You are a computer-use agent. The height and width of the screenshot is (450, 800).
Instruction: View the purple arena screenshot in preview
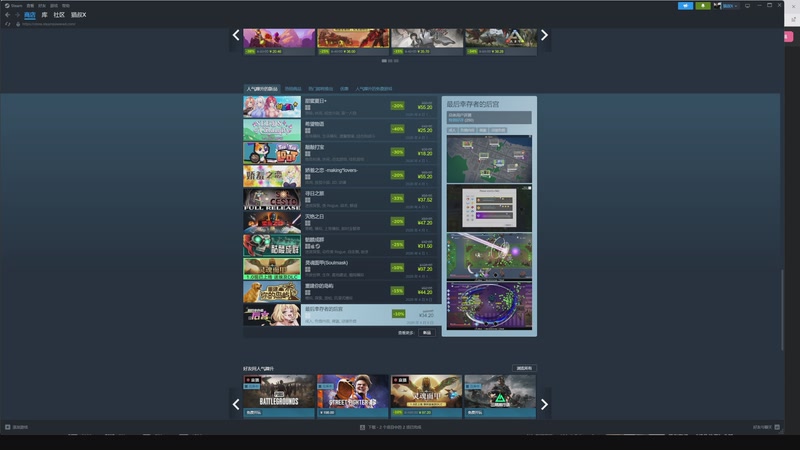(489, 306)
